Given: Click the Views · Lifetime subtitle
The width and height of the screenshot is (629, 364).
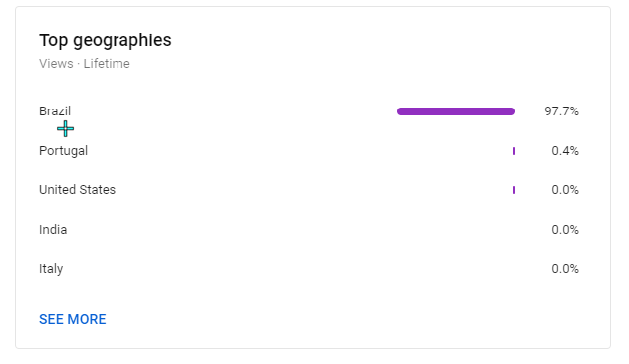Looking at the screenshot, I should (x=85, y=64).
